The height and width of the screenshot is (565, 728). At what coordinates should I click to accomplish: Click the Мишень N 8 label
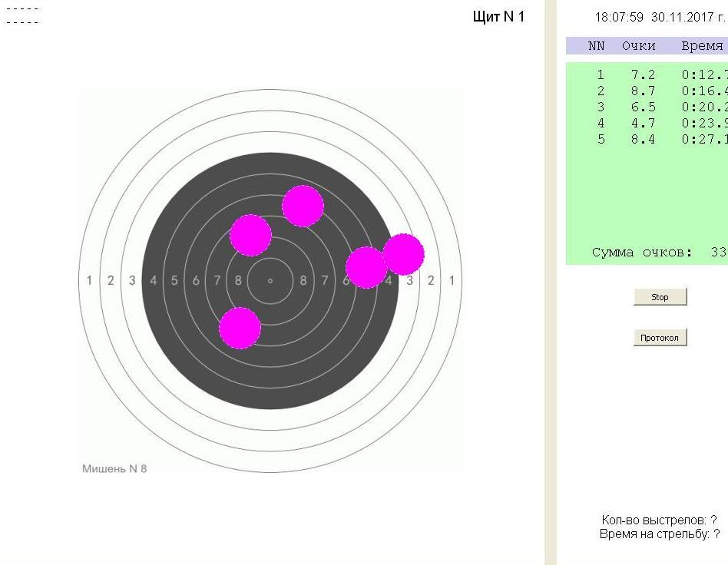[x=114, y=468]
